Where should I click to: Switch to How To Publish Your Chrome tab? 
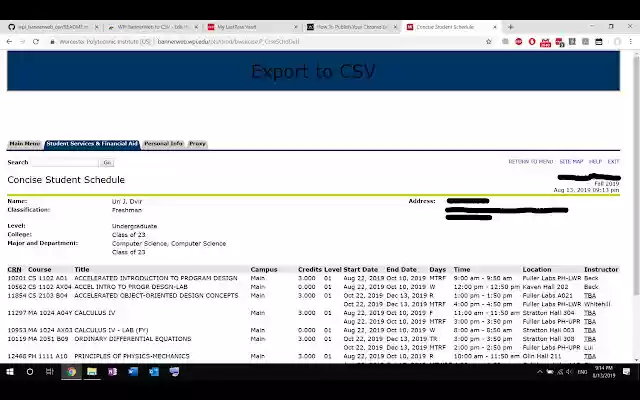[351, 27]
